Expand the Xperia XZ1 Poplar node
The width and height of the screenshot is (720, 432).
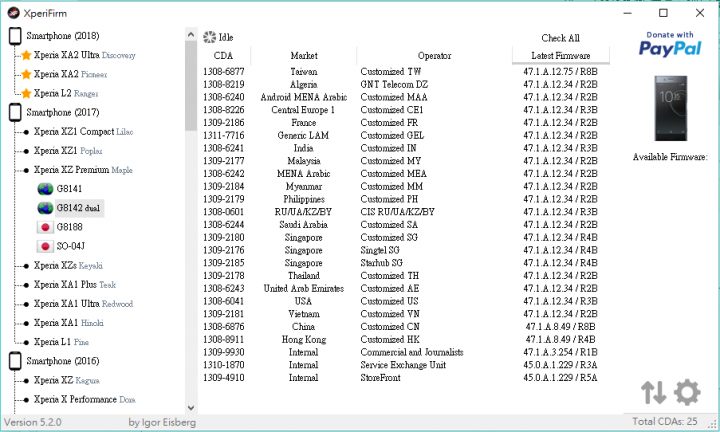pyautogui.click(x=26, y=151)
